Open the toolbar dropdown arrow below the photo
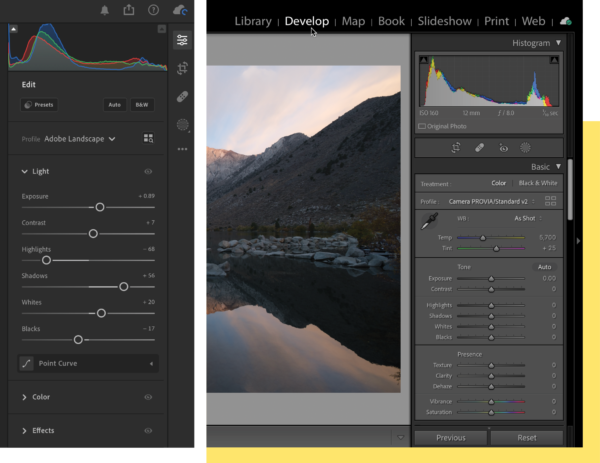600x463 pixels. click(401, 437)
